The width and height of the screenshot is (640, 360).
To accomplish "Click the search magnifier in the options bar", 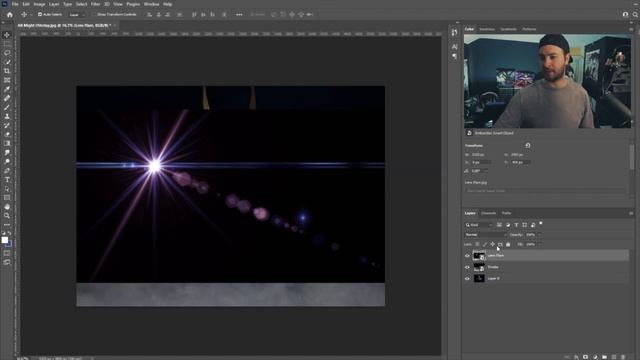I will click(635, 15).
